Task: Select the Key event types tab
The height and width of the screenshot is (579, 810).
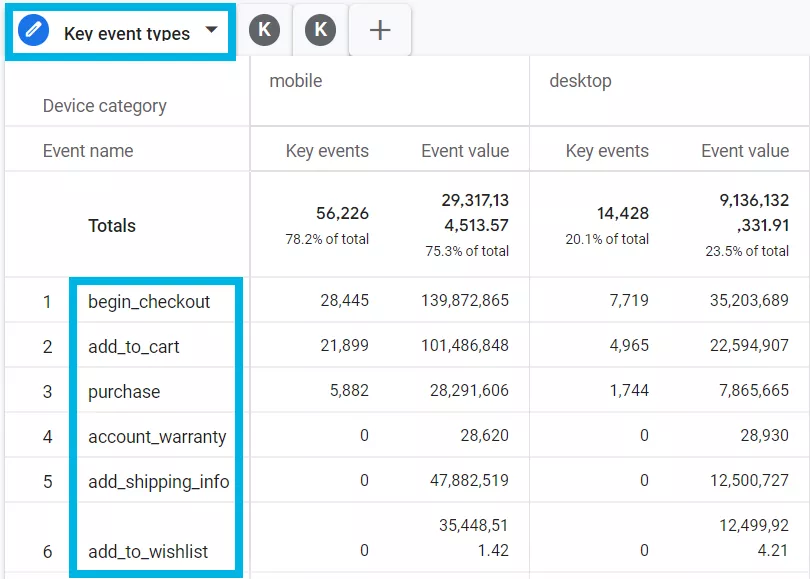Action: click(120, 32)
